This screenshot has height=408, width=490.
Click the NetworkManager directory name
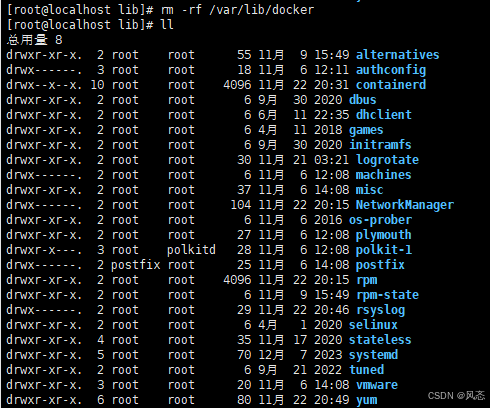[405, 205]
